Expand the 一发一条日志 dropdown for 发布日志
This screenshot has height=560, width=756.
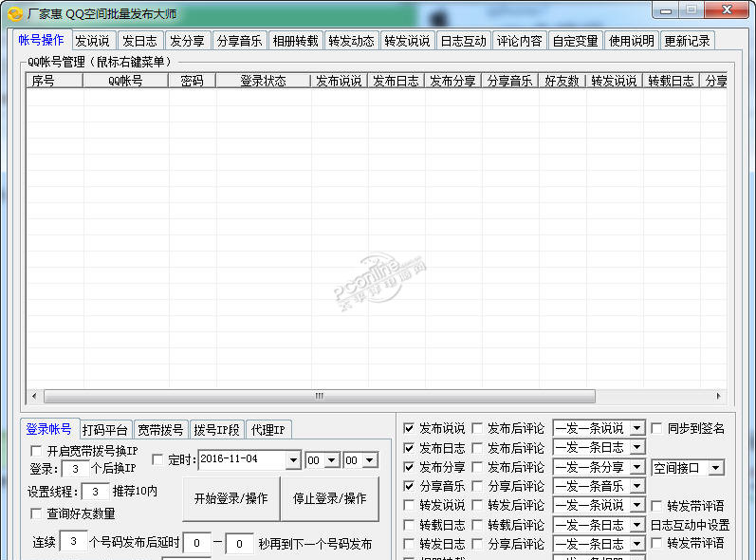click(636, 448)
